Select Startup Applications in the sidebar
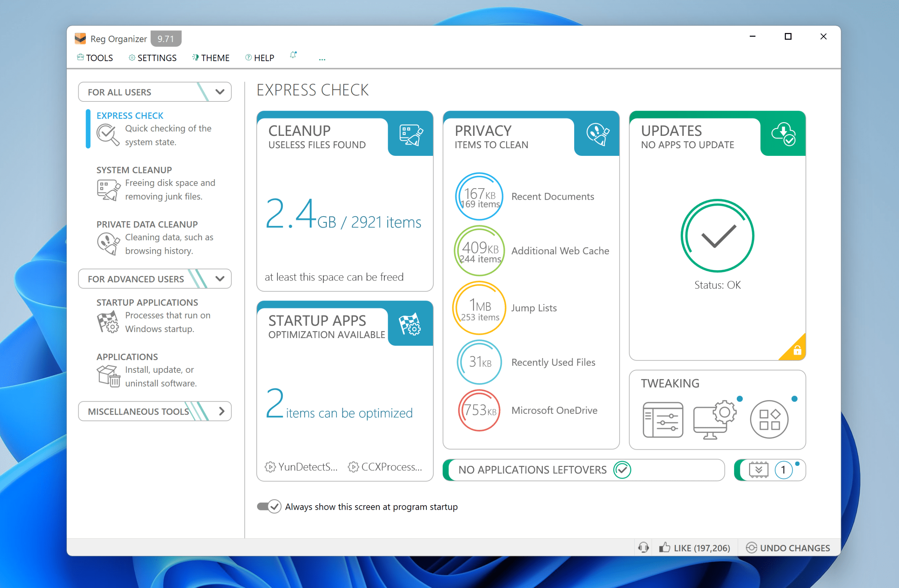Viewport: 899px width, 588px height. point(156,316)
